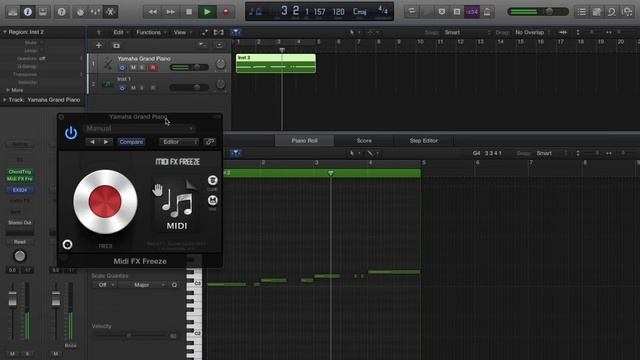
Task: Open the Snap Smart dropdown in tracks area
Action: pos(467,32)
